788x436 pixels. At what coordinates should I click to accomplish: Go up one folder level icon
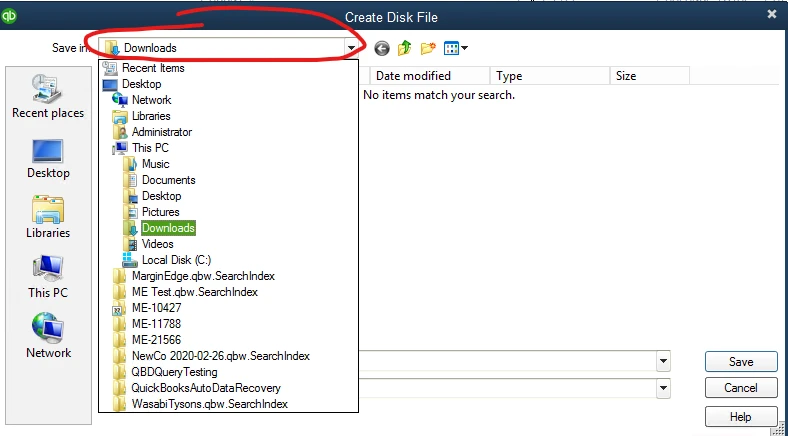coord(405,48)
